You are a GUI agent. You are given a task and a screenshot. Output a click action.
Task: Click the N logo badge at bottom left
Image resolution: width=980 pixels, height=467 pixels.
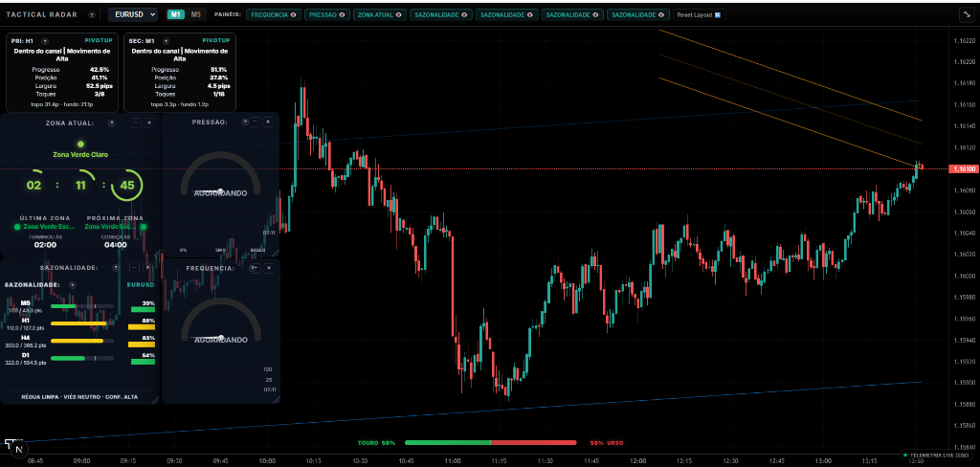point(19,448)
